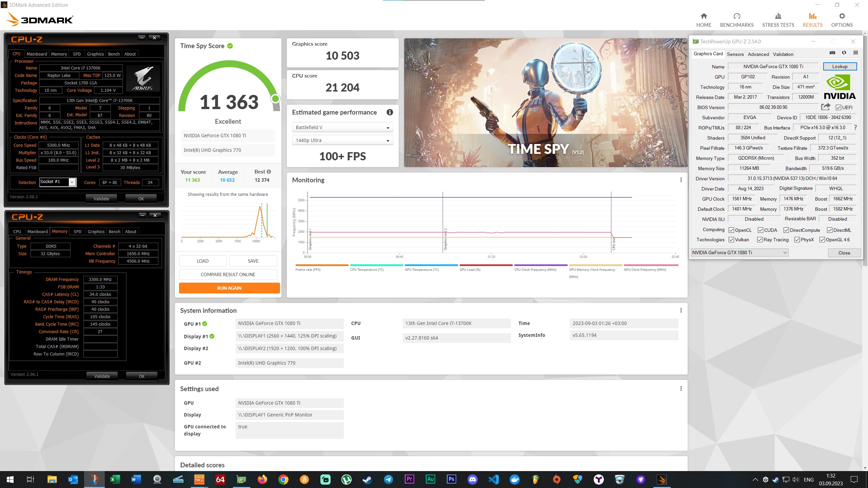Toggle Vulkan checkbox in GPU-Z
Screen dimensions: 868x488
click(x=731, y=240)
